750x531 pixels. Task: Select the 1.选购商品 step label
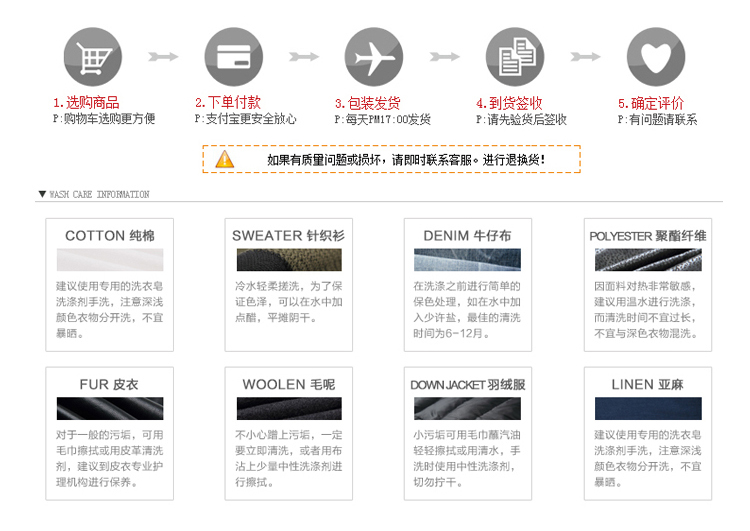click(86, 102)
